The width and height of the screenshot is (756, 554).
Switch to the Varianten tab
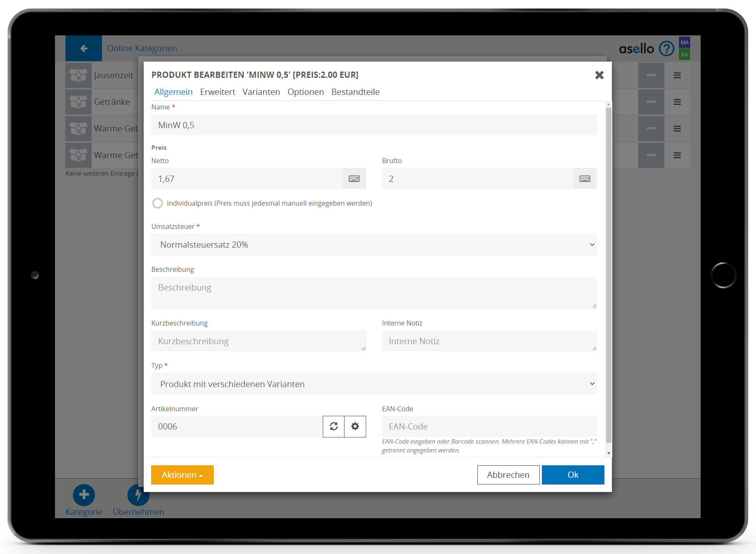click(x=261, y=92)
